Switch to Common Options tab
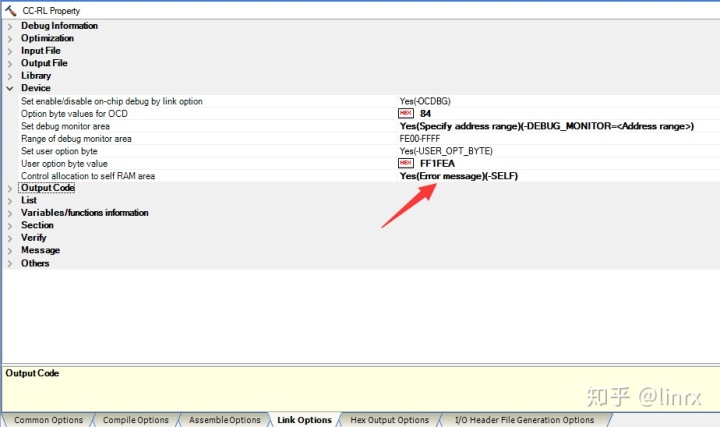 pos(48,420)
